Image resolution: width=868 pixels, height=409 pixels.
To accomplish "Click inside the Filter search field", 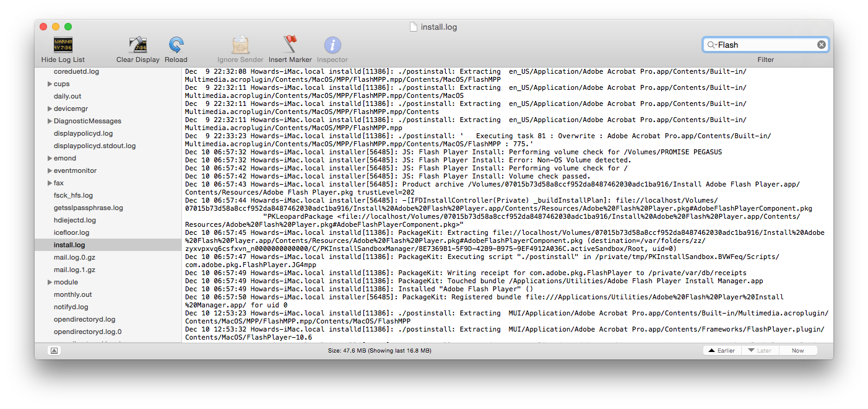I will pos(765,45).
